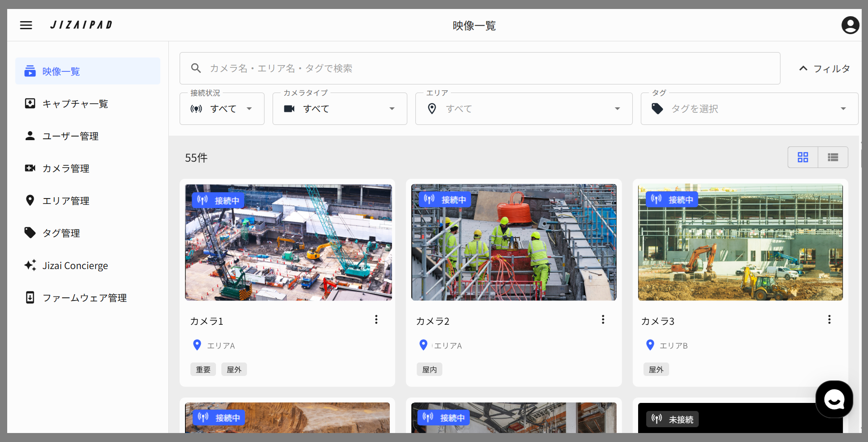Viewport: 868px width, 442px height.
Task: Switch to list view
Action: coord(833,157)
